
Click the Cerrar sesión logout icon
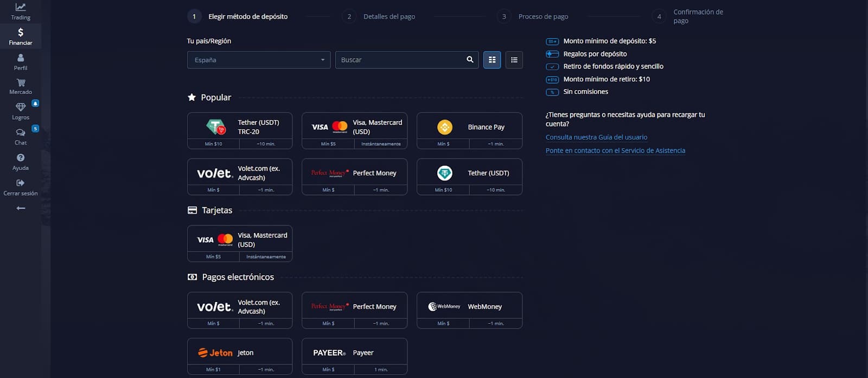21,183
